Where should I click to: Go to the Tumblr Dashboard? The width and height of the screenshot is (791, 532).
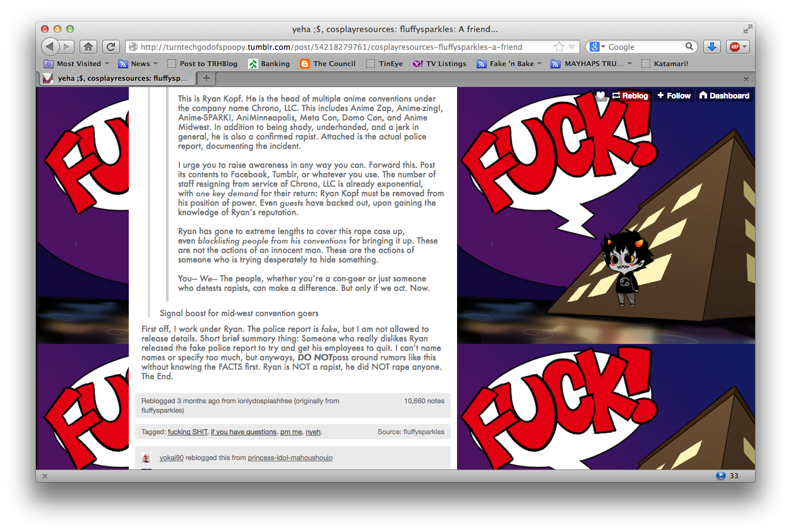click(x=724, y=96)
